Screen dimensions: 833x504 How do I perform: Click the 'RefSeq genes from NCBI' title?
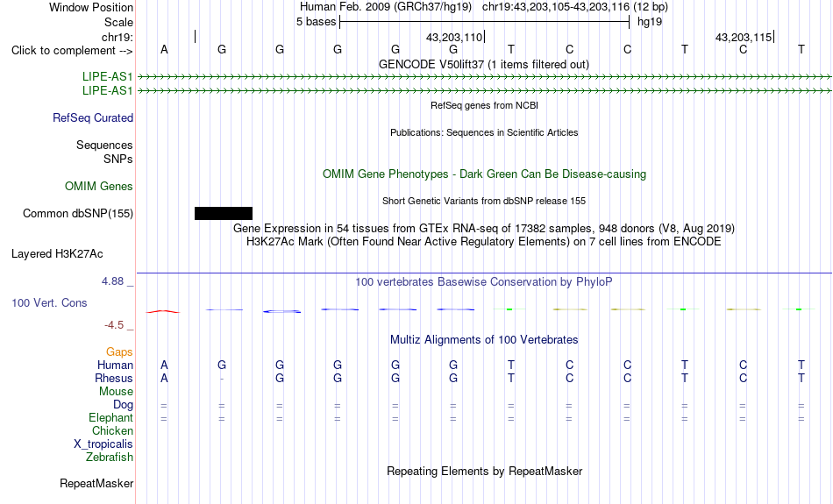tap(484, 105)
